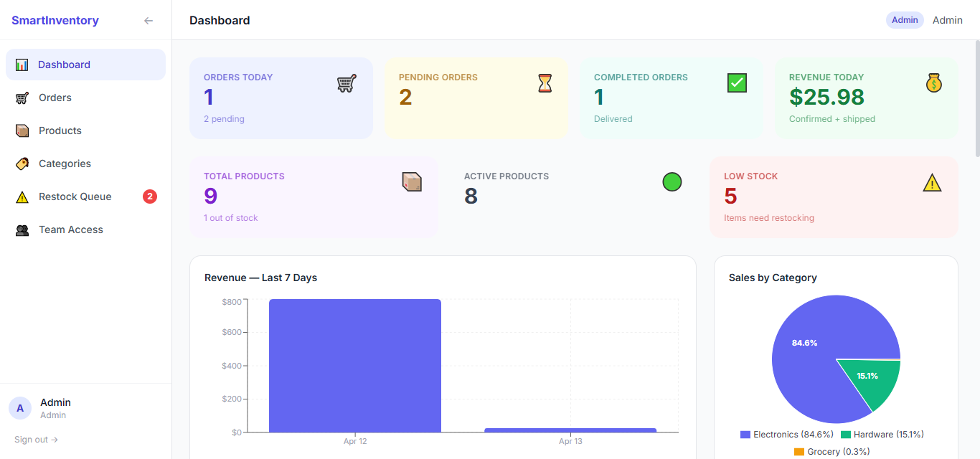Click the "Apr 13" x-axis label
The height and width of the screenshot is (459, 980).
tap(570, 441)
